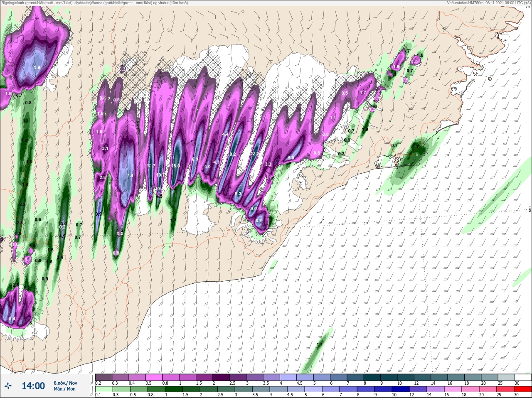The width and height of the screenshot is (532, 398).
Task: Click the 7.4 precipitation value on map
Action: (x=130, y=176)
